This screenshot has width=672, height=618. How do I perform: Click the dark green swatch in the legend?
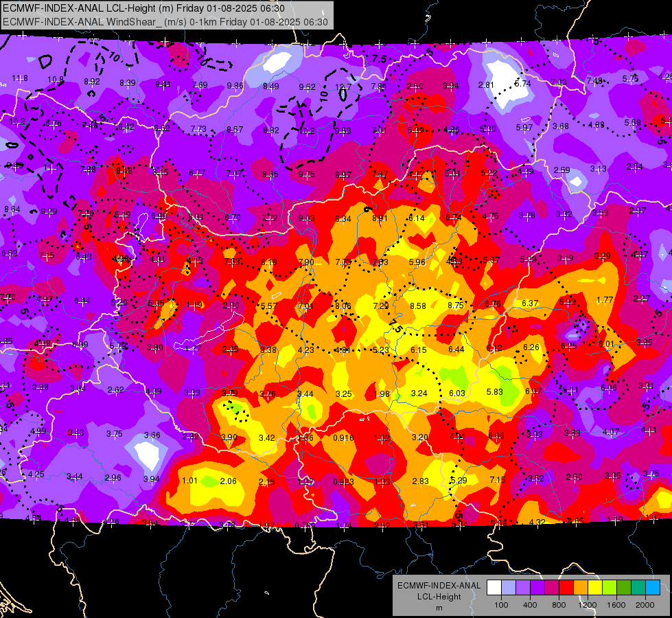tap(624, 587)
